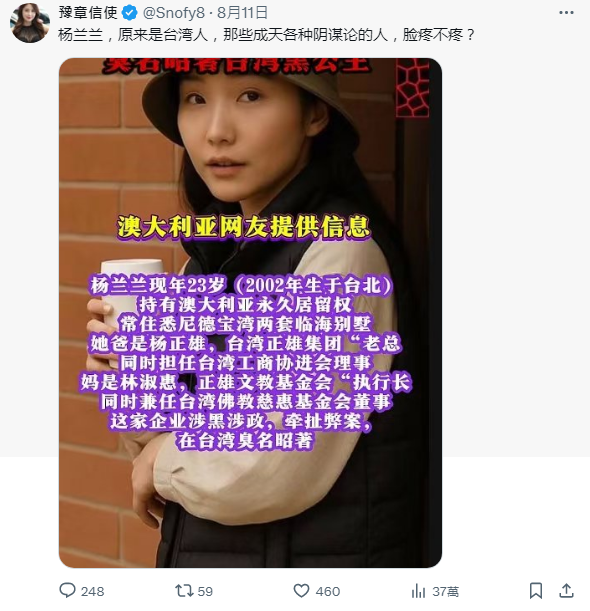View post analytics bar chart icon
This screenshot has width=590, height=611.
419,591
